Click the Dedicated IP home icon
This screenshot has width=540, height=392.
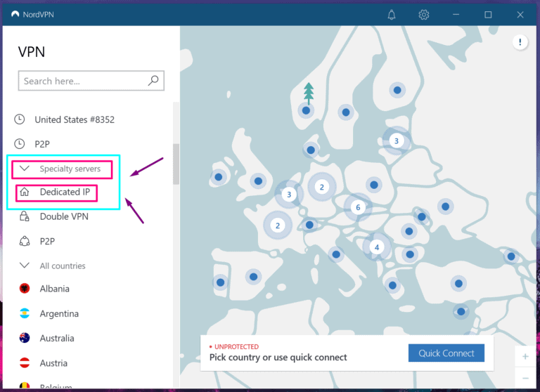25,192
